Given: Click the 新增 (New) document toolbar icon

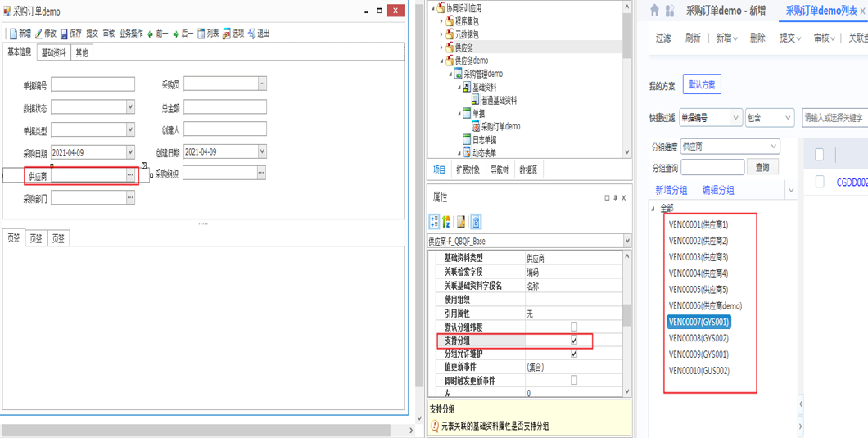Looking at the screenshot, I should pyautogui.click(x=13, y=34).
